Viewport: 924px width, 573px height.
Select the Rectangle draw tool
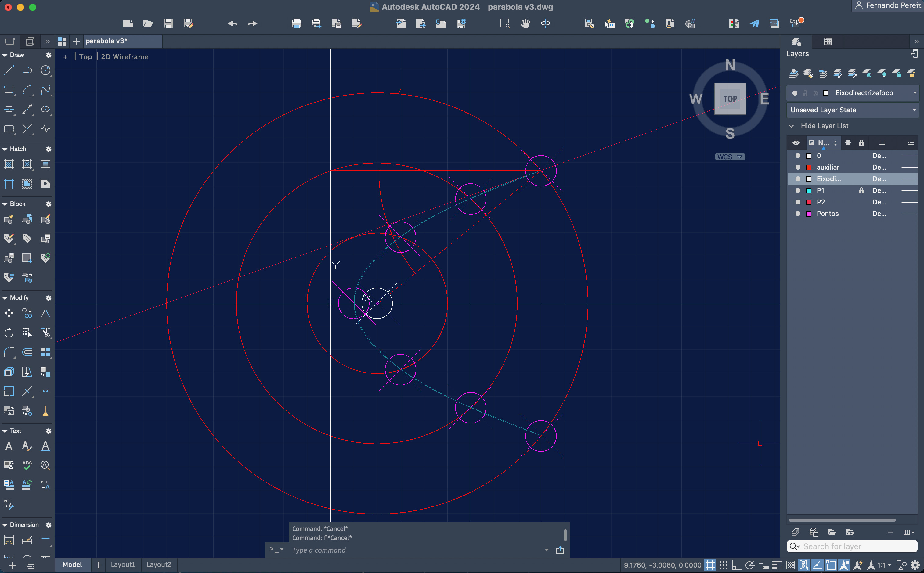[9, 90]
